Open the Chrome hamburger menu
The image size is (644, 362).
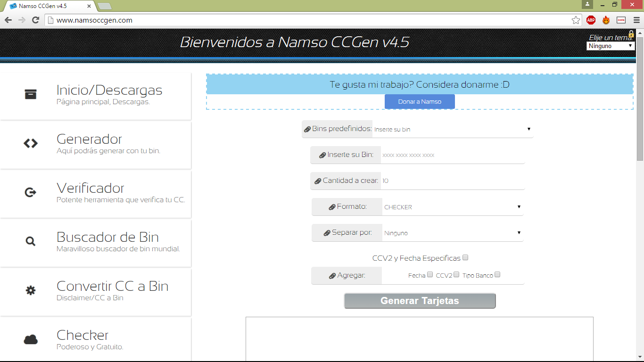click(636, 20)
